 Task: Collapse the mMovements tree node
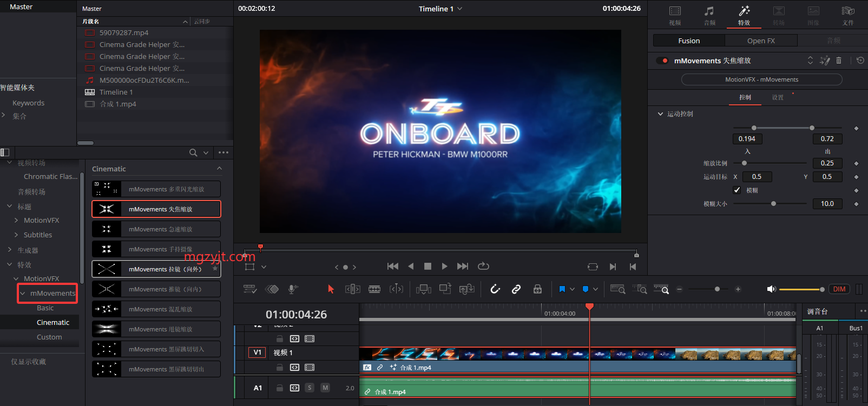23,294
